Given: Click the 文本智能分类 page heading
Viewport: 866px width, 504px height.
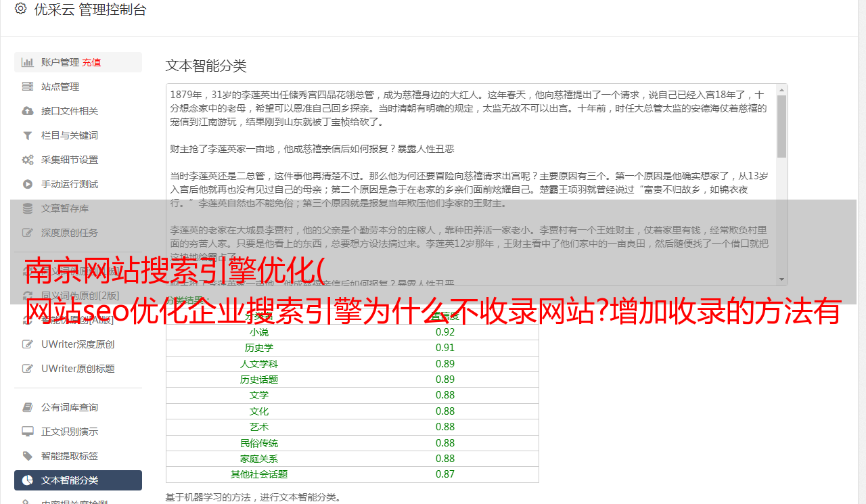Looking at the screenshot, I should [206, 66].
